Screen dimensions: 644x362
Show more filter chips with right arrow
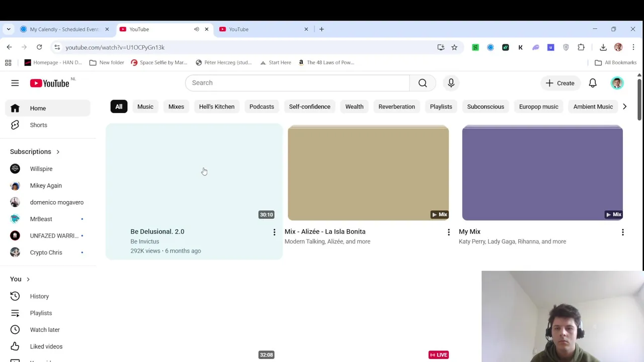[x=624, y=107]
